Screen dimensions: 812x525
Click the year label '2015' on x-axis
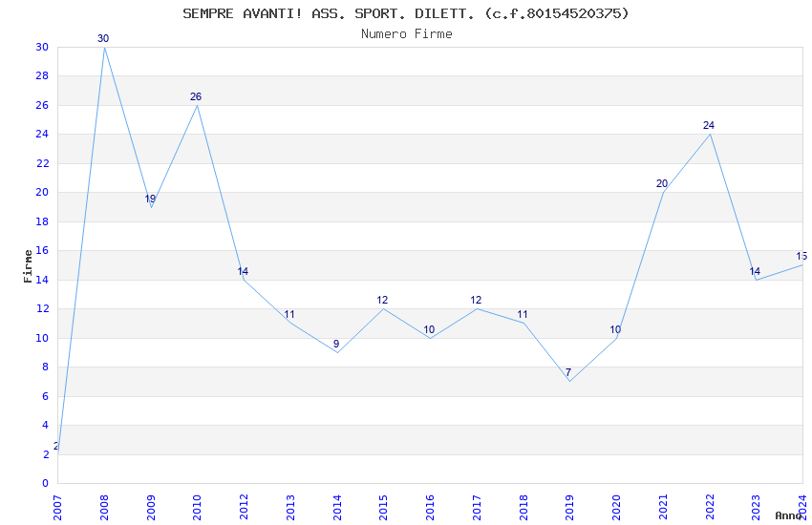[384, 507]
